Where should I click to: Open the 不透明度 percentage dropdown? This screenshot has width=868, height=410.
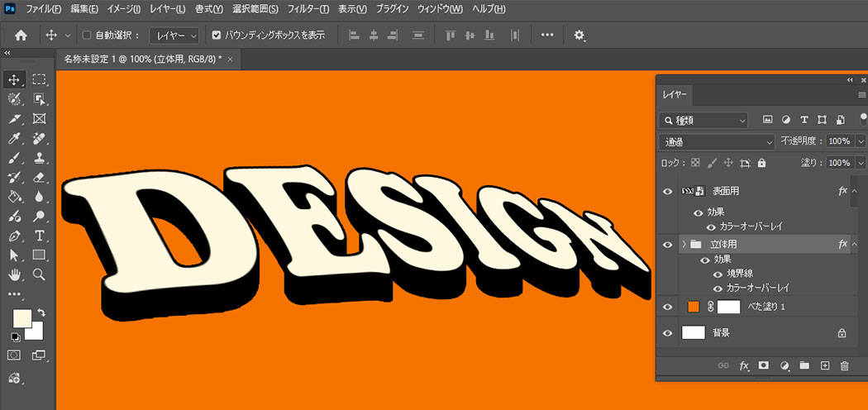pos(861,141)
